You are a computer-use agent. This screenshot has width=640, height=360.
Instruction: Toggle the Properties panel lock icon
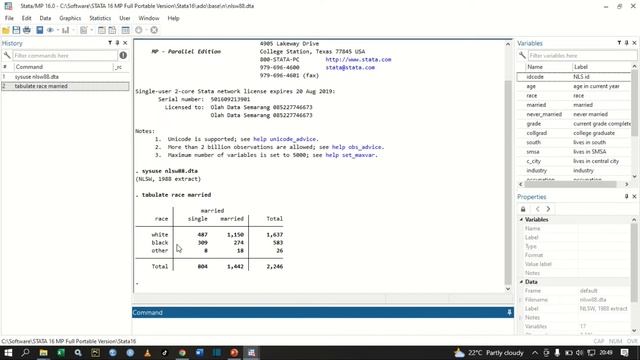tap(523, 209)
